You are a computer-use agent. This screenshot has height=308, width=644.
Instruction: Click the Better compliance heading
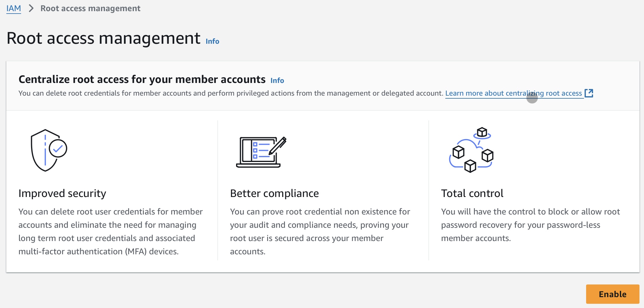point(274,193)
